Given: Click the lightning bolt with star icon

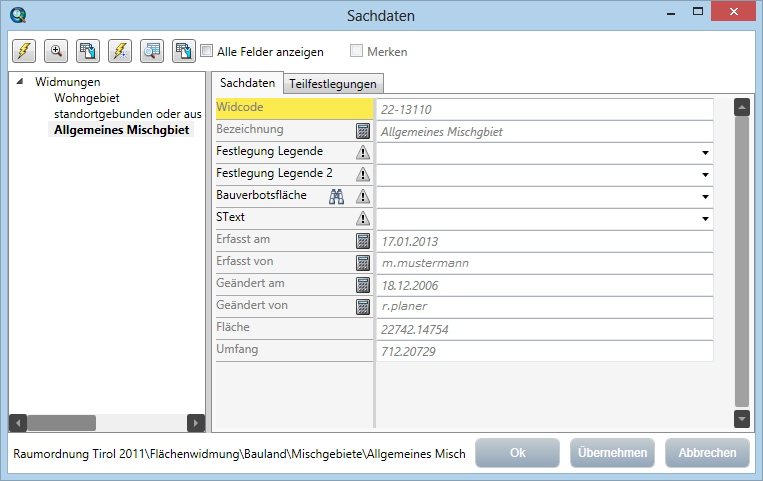Looking at the screenshot, I should coord(120,51).
